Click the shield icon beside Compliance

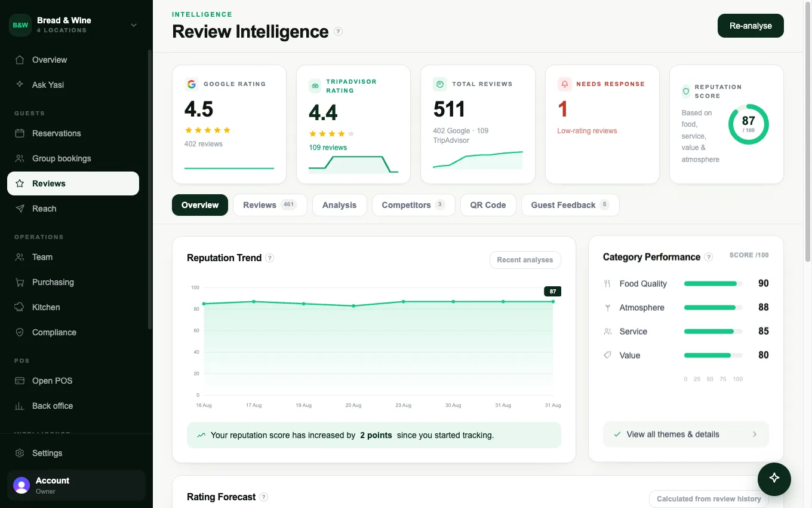pos(20,332)
